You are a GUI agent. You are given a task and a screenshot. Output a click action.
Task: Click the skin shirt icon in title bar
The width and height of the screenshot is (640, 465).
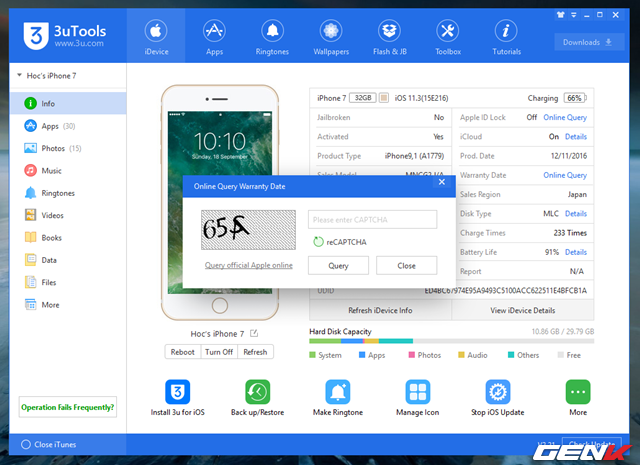560,15
